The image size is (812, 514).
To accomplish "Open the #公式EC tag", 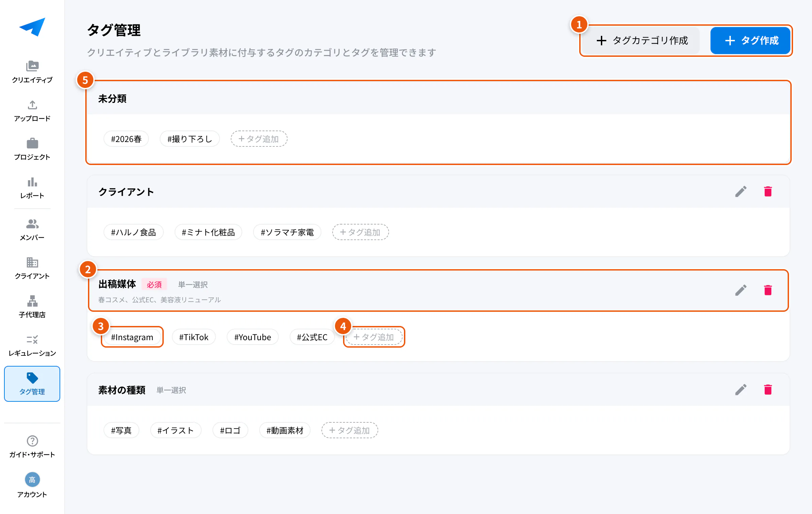I will (312, 337).
